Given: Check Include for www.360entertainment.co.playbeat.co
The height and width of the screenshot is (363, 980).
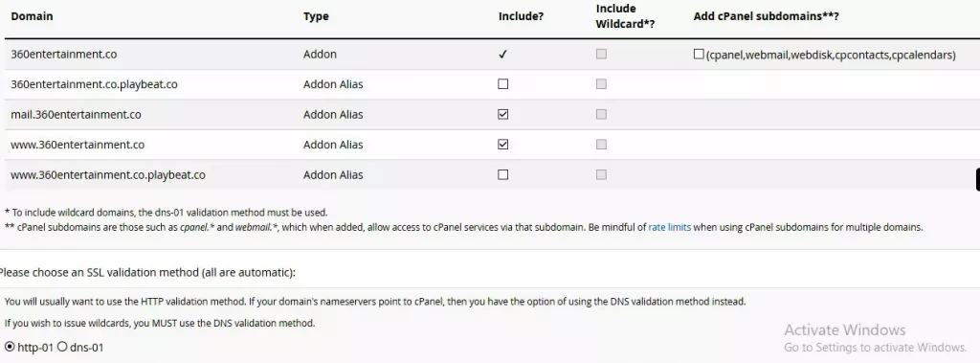Looking at the screenshot, I should pyautogui.click(x=503, y=175).
